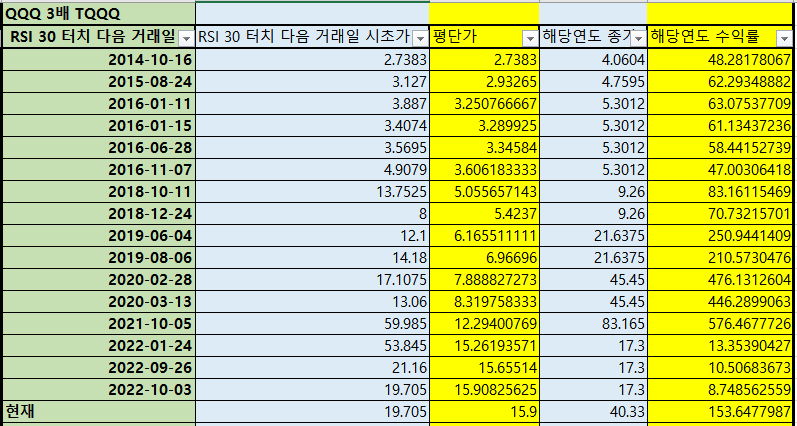Click average price cell 3.34584
This screenshot has width=797, height=426.
coord(484,147)
